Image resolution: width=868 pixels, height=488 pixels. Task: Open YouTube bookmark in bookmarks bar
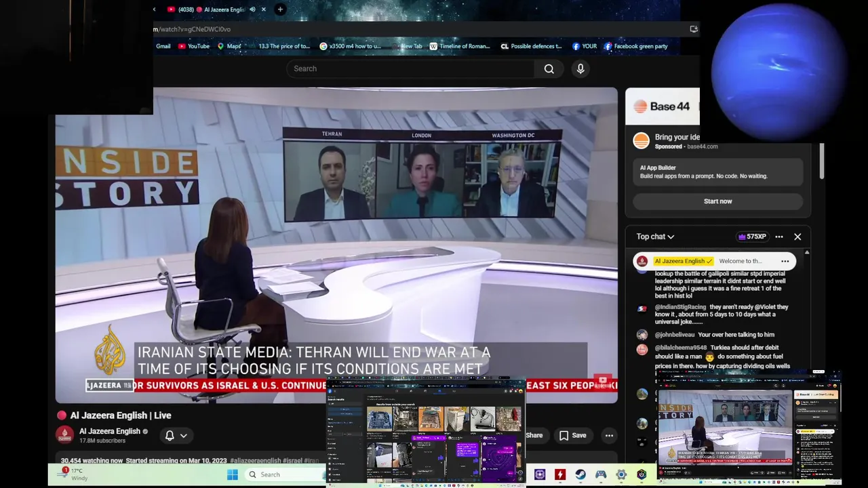click(x=193, y=46)
